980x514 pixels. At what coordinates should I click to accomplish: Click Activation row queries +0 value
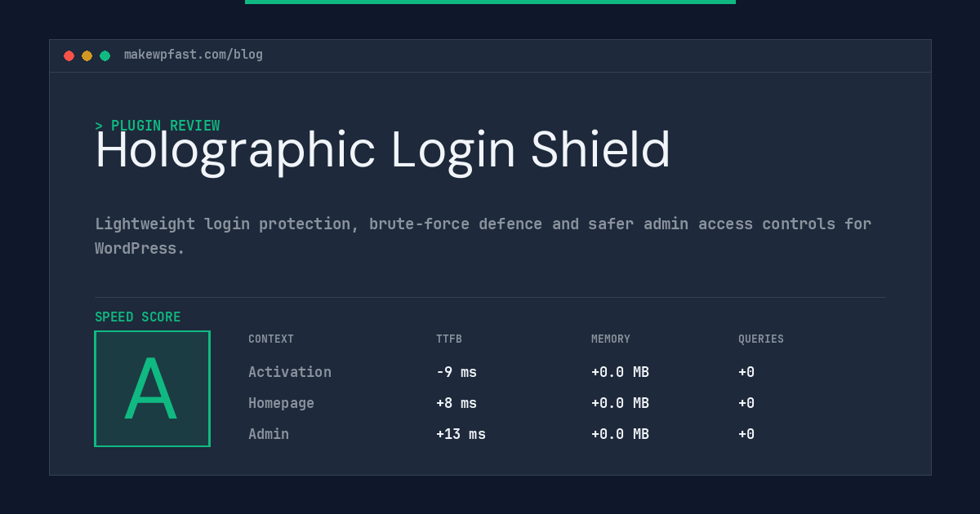(x=746, y=372)
